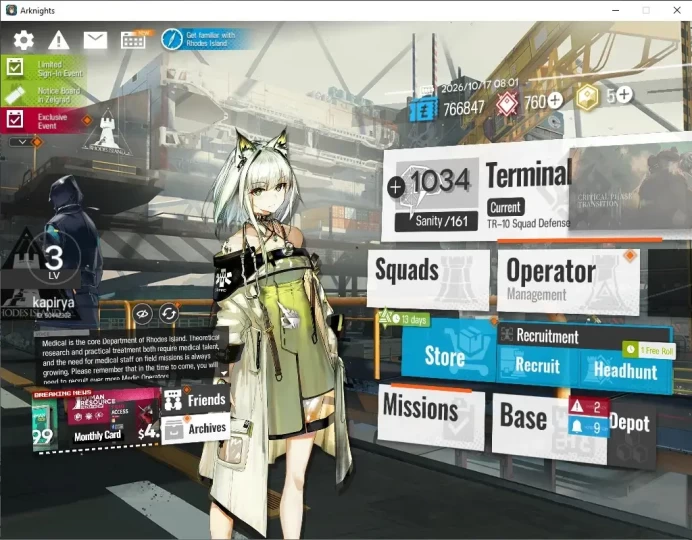The image size is (692, 540).
Task: View the base notification bell 9
Action: (588, 427)
